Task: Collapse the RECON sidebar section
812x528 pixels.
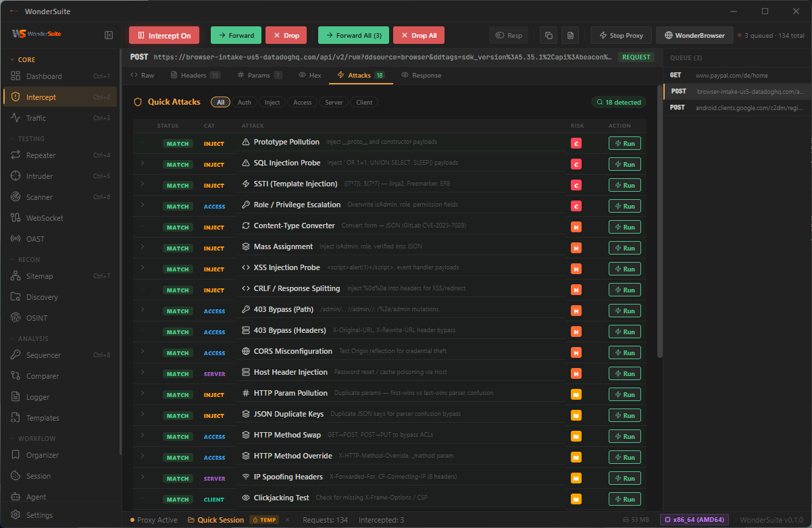Action: (24, 259)
